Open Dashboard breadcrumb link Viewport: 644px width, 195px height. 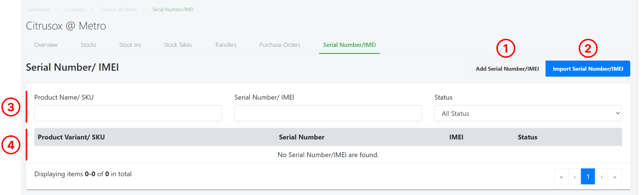[37, 9]
